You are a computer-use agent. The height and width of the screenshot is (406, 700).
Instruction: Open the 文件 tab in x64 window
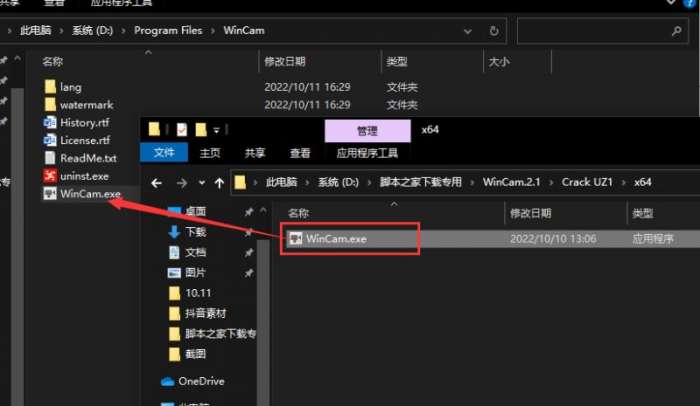pyautogui.click(x=164, y=153)
